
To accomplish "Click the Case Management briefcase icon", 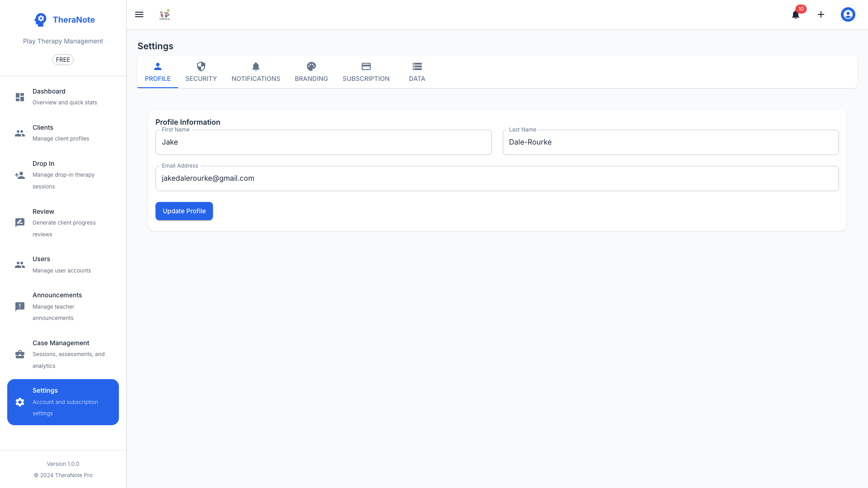I will pyautogui.click(x=19, y=354).
